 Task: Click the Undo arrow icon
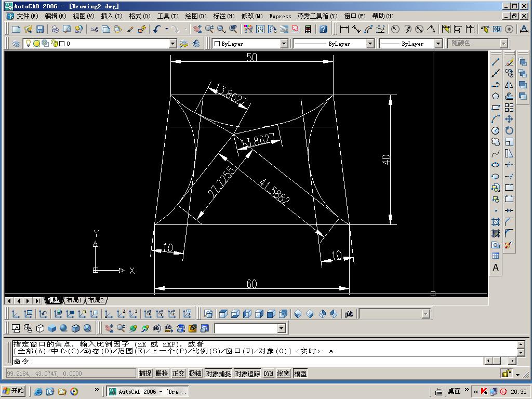[157, 29]
